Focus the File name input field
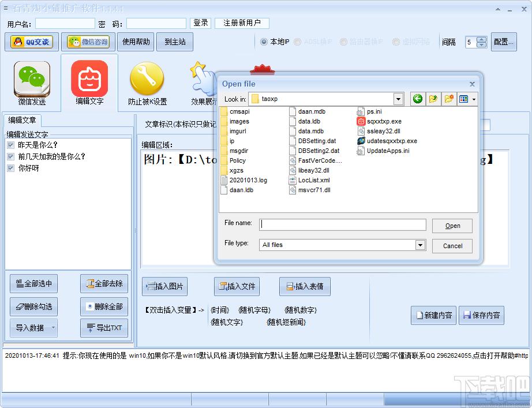Image resolution: width=532 pixels, height=408 pixels. coord(343,224)
